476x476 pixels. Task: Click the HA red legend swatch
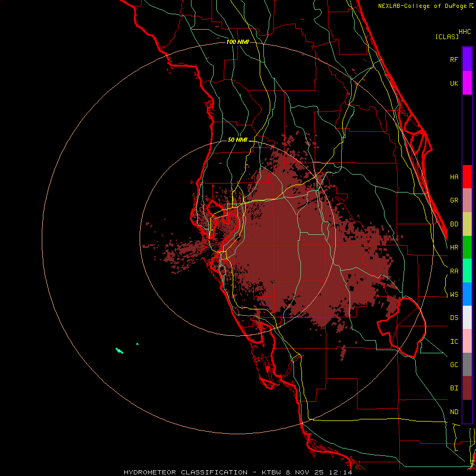(x=467, y=177)
